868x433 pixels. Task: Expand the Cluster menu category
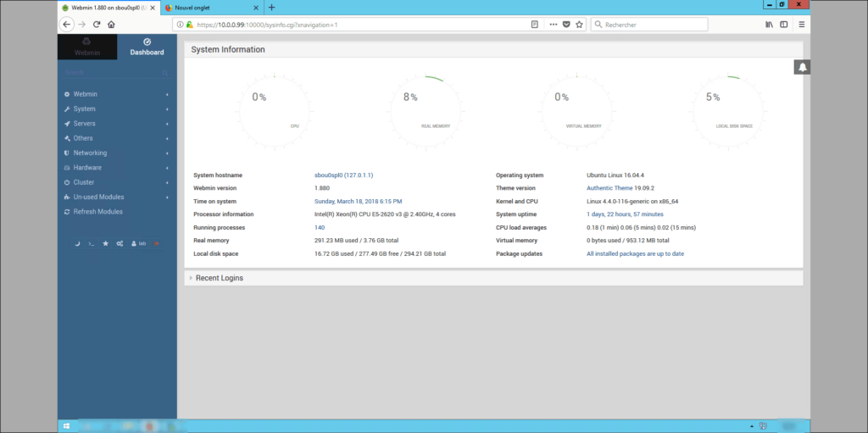pos(117,182)
